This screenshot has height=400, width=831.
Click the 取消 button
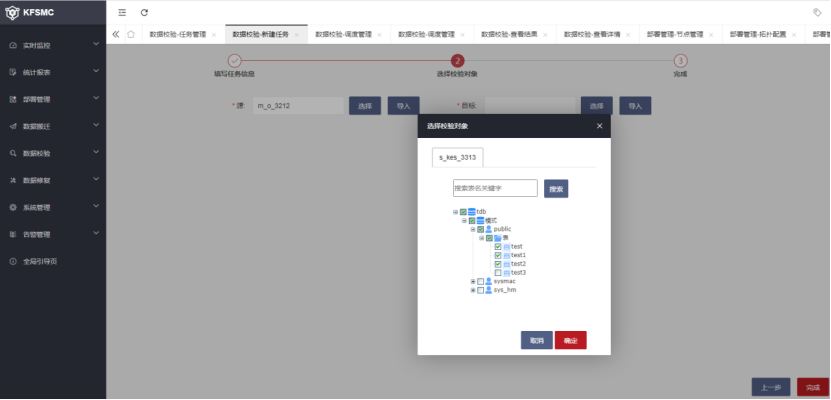click(x=537, y=340)
